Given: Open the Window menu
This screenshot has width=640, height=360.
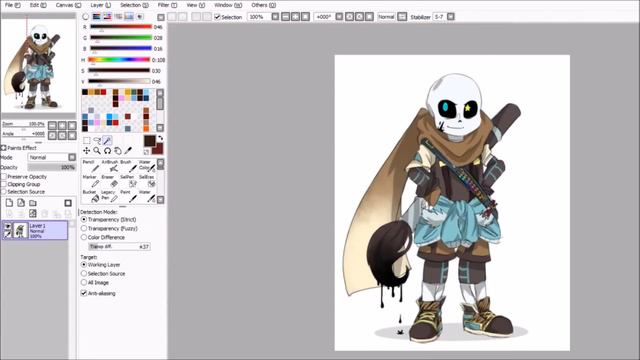Looking at the screenshot, I should [x=228, y=5].
